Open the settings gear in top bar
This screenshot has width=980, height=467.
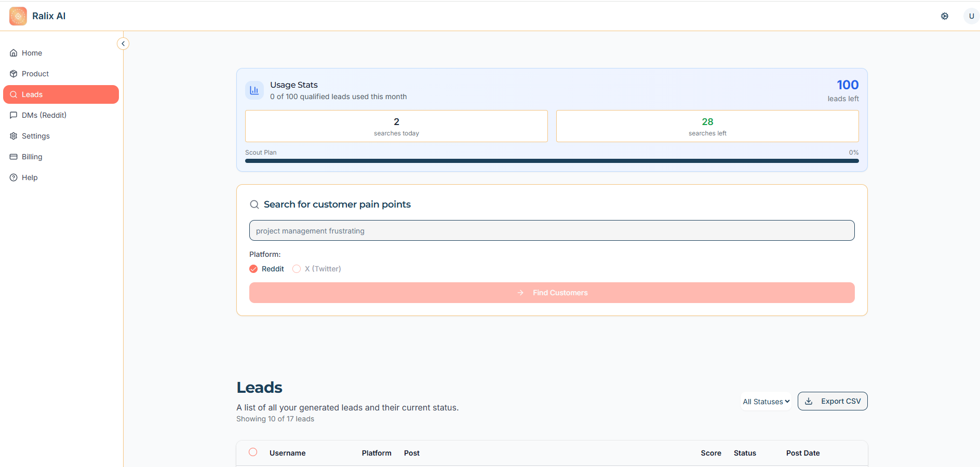click(945, 16)
